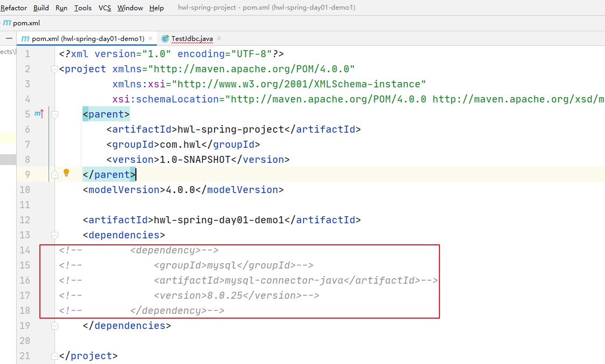Click line number 14 in the gutter
This screenshot has width=605, height=364.
pos(25,250)
